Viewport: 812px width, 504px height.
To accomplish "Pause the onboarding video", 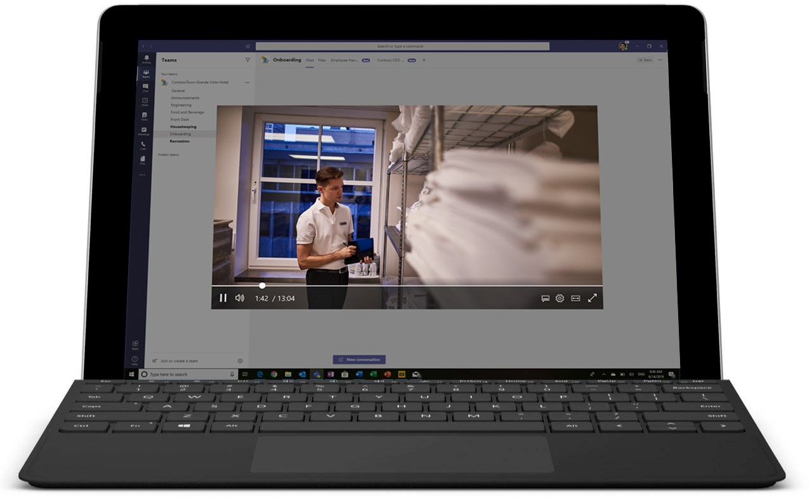I will pyautogui.click(x=223, y=297).
